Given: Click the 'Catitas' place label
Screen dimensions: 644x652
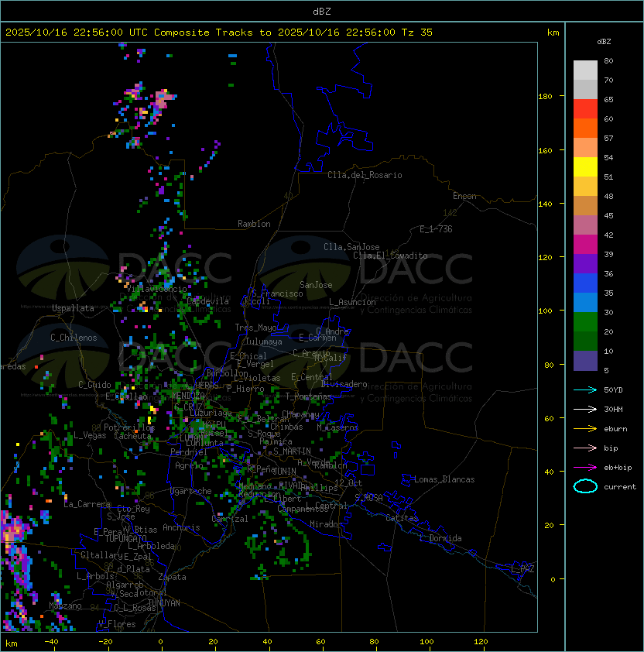Looking at the screenshot, I should [402, 518].
